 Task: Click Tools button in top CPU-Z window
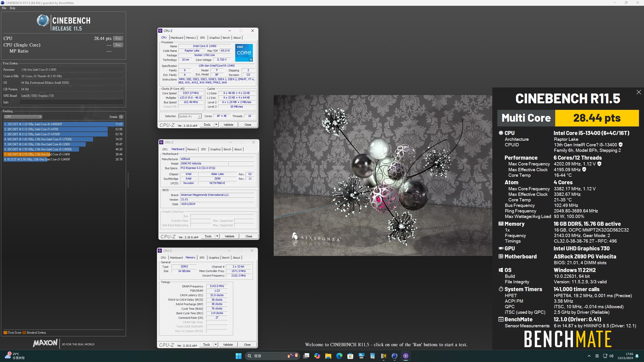[207, 125]
